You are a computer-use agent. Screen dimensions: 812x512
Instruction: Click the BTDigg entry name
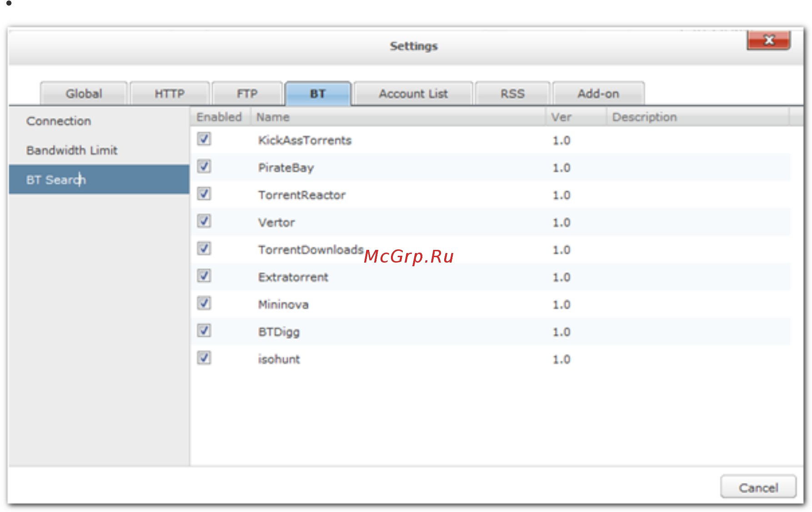(x=279, y=332)
